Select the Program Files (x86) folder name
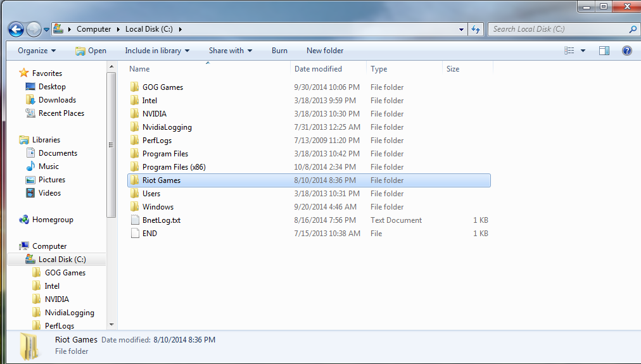 pos(174,167)
